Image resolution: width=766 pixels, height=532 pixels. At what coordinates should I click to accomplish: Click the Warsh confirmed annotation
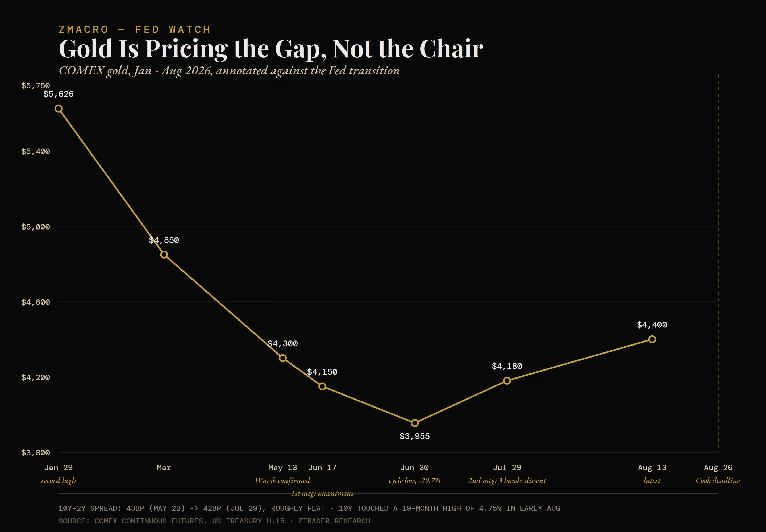(x=282, y=480)
